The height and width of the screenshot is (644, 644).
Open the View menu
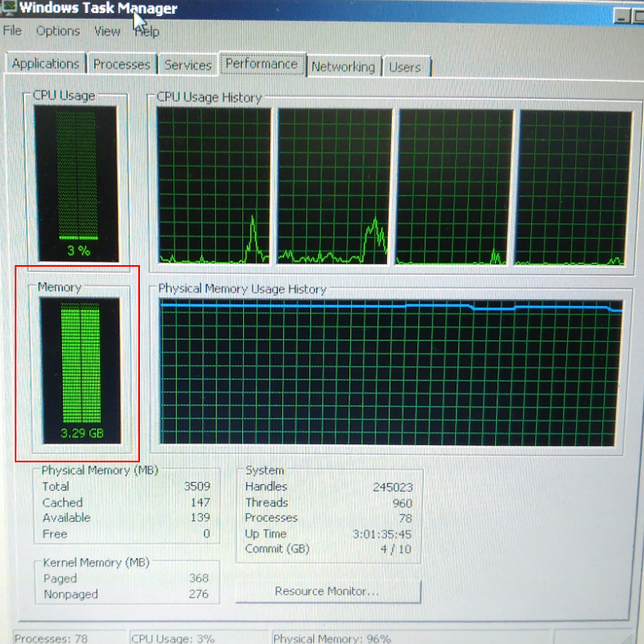click(107, 31)
